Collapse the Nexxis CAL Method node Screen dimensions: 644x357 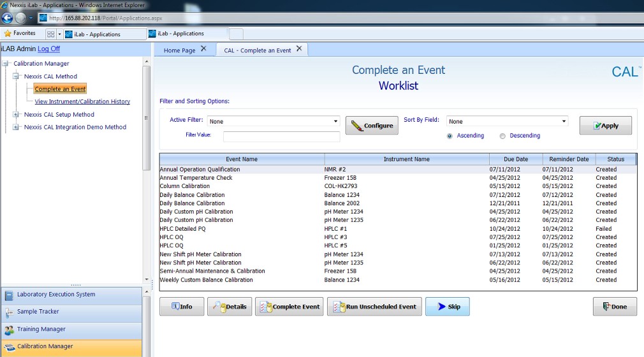coord(15,76)
